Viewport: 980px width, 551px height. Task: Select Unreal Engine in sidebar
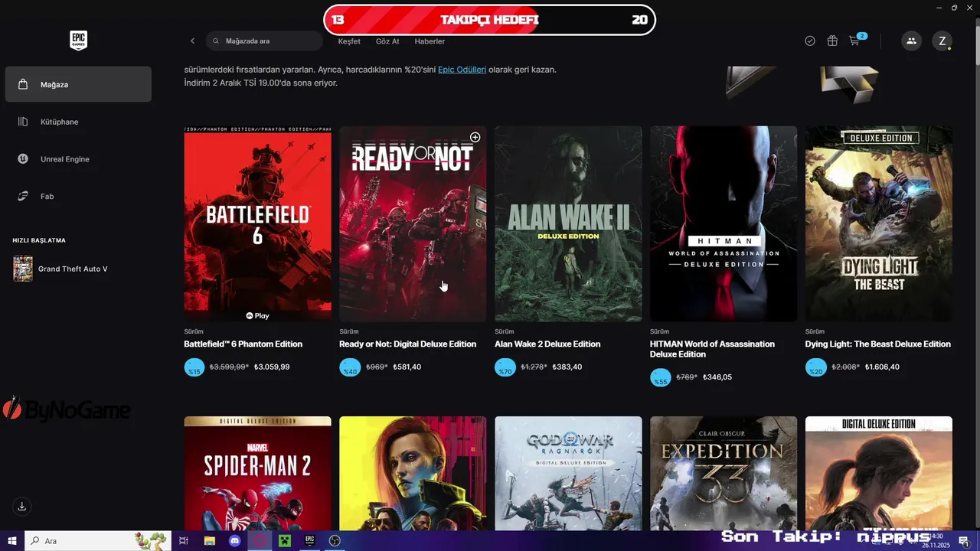pyautogui.click(x=78, y=159)
